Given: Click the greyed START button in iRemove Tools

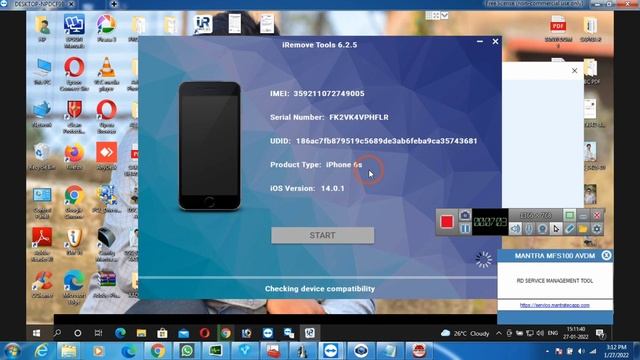Looking at the screenshot, I should point(322,236).
